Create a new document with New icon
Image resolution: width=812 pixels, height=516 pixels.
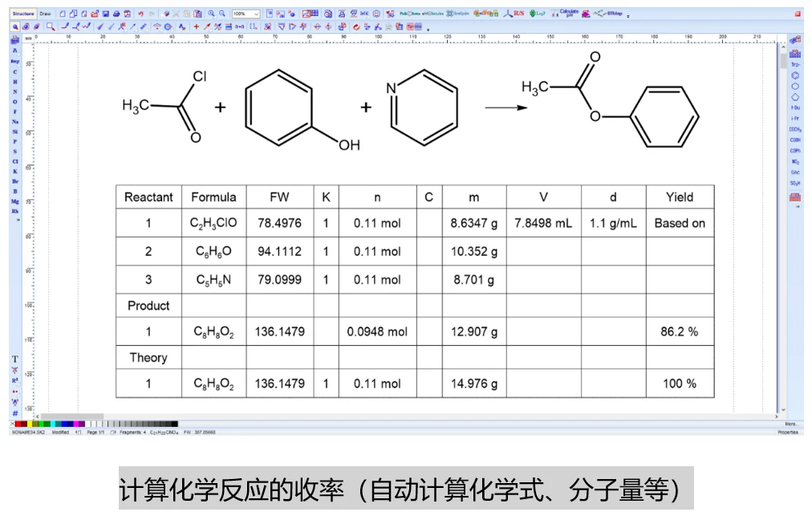(x=62, y=14)
